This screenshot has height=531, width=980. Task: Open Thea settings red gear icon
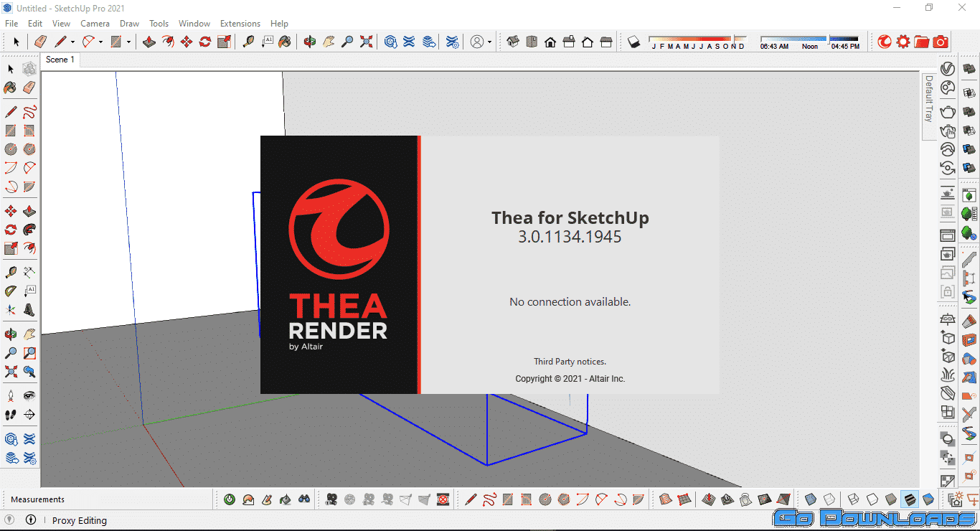(903, 42)
